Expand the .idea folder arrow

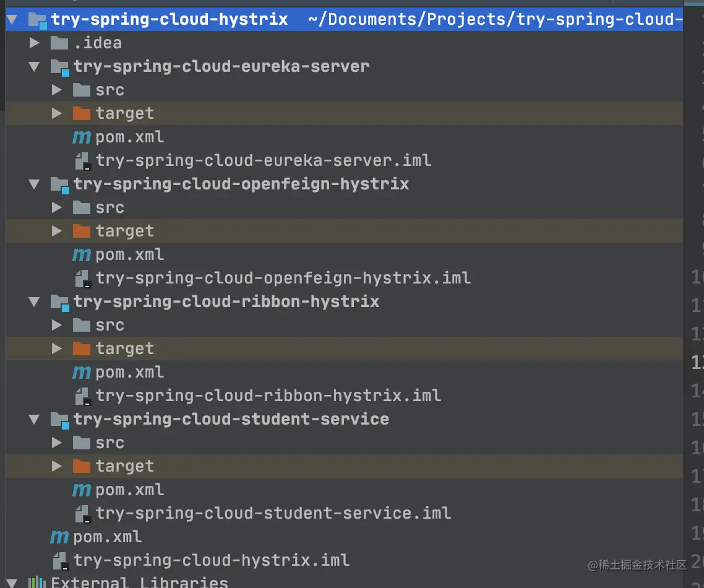34,43
